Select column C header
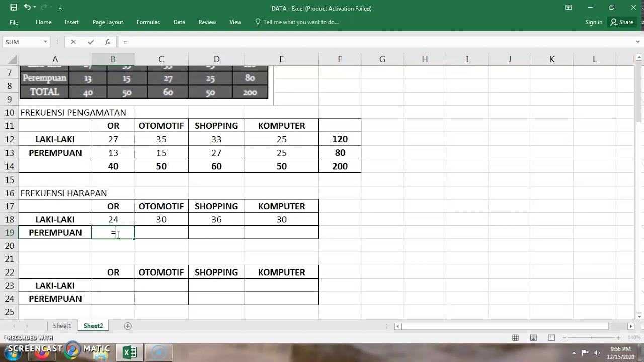This screenshot has width=644, height=362. coord(161,59)
